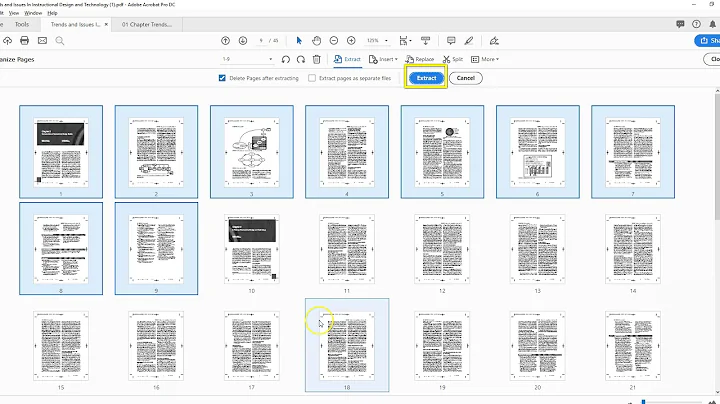Open the fit page options icon
Image resolution: width=720 pixels, height=404 pixels.
[405, 41]
